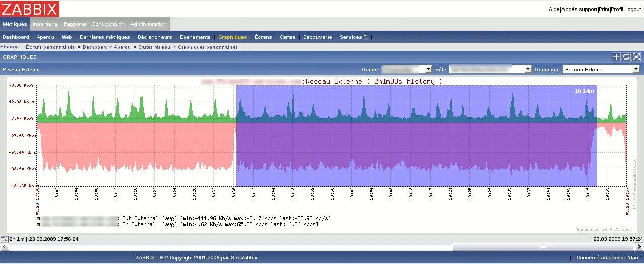Viewport: 644px width, 264px height.
Task: Click the 1h 14m selection label
Action: coord(585,91)
